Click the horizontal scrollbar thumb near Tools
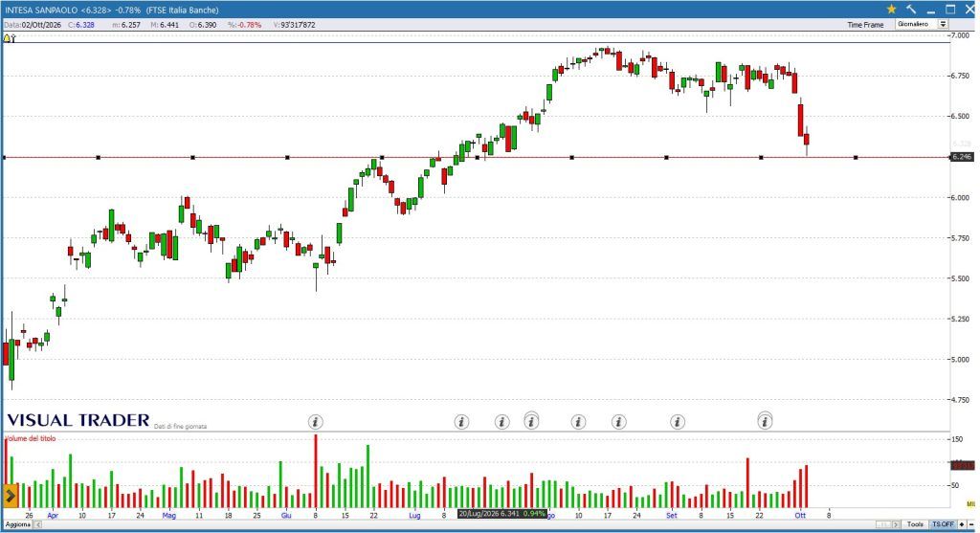Viewport: 980px width, 533px height. tap(882, 525)
